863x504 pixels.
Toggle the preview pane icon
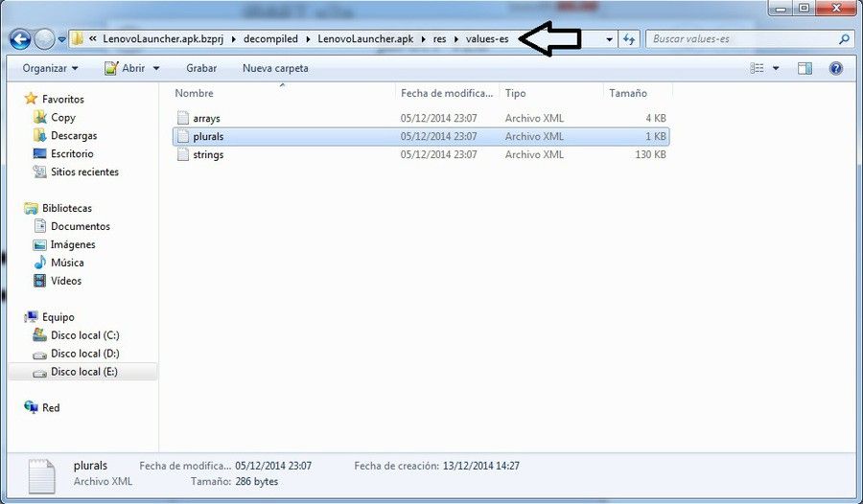coord(805,68)
